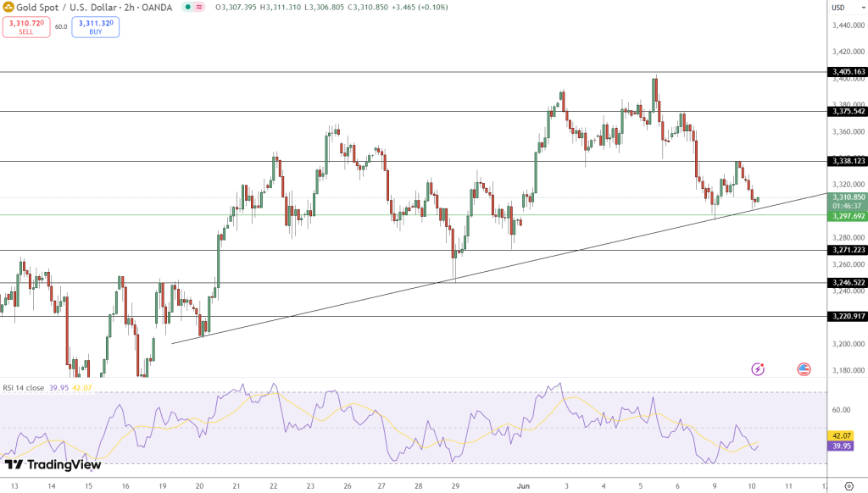Click the spread value 60.0
Image resolution: width=868 pixels, height=493 pixels.
[61, 26]
